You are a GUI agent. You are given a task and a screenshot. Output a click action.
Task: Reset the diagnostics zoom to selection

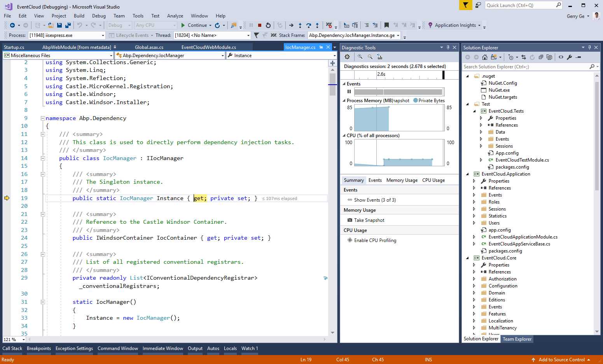pyautogui.click(x=380, y=57)
